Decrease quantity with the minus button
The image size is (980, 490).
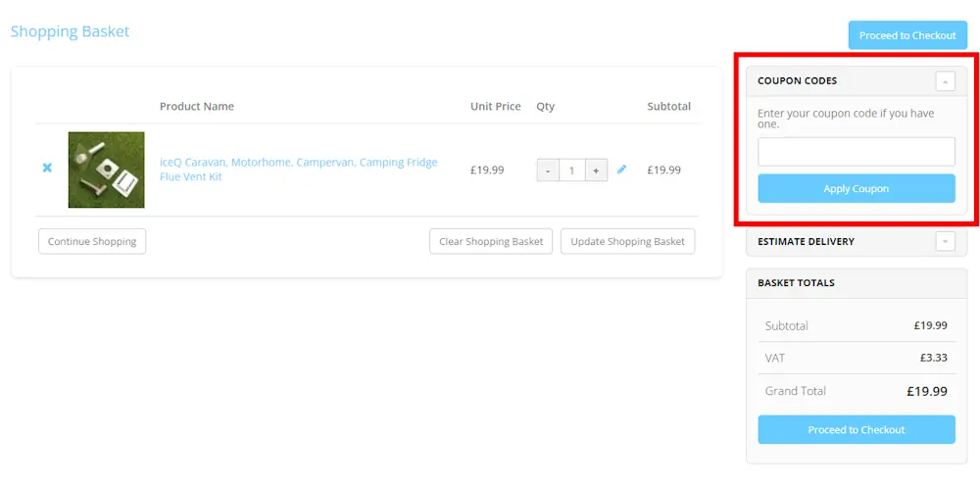(548, 171)
